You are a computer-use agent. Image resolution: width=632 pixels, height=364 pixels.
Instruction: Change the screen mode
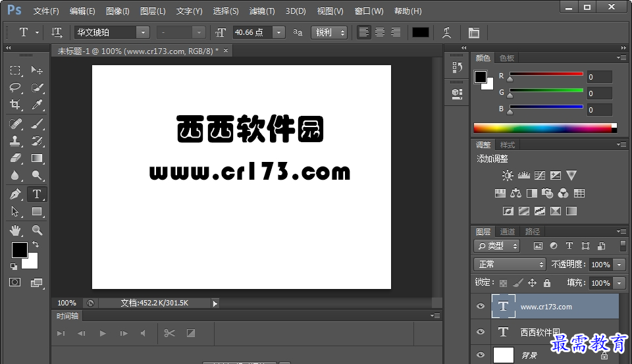coord(37,283)
